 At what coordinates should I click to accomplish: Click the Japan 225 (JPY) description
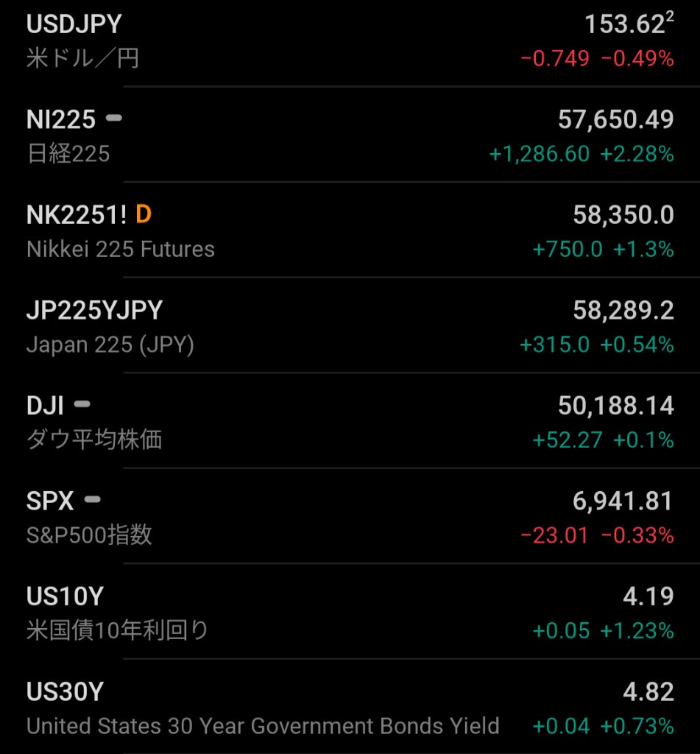(x=110, y=345)
